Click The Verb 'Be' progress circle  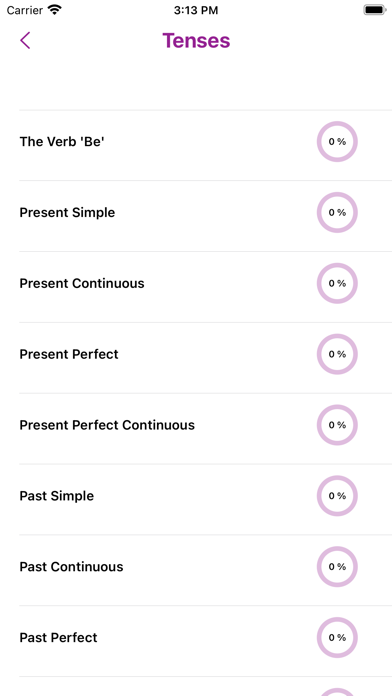[x=337, y=142]
